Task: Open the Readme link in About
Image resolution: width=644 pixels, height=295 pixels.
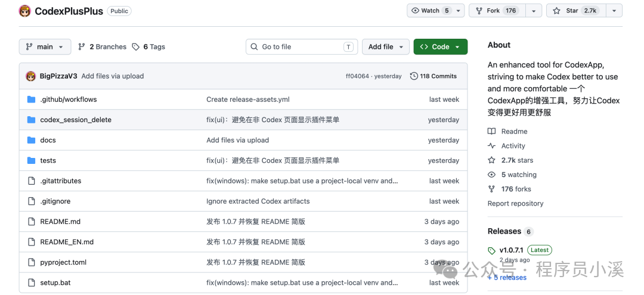Action: coord(507,131)
